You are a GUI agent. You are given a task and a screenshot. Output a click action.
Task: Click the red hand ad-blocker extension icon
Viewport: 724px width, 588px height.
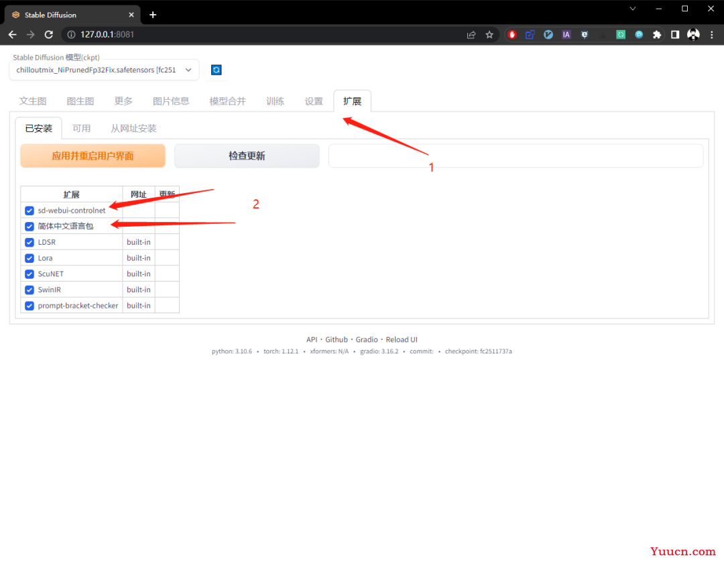512,34
